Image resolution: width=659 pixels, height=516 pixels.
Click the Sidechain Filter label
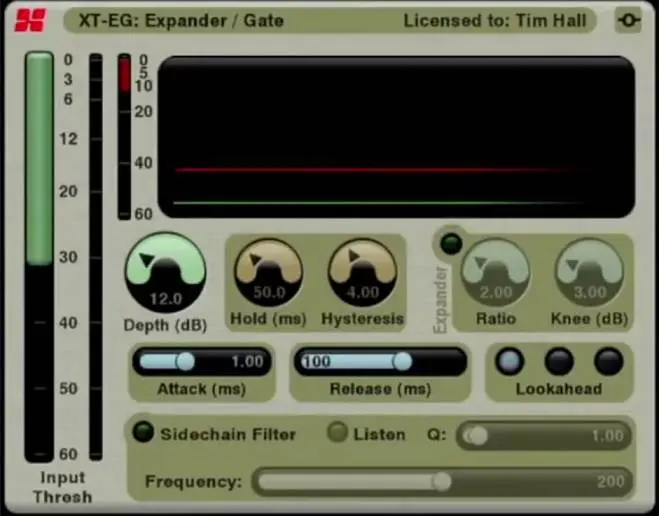(x=228, y=434)
